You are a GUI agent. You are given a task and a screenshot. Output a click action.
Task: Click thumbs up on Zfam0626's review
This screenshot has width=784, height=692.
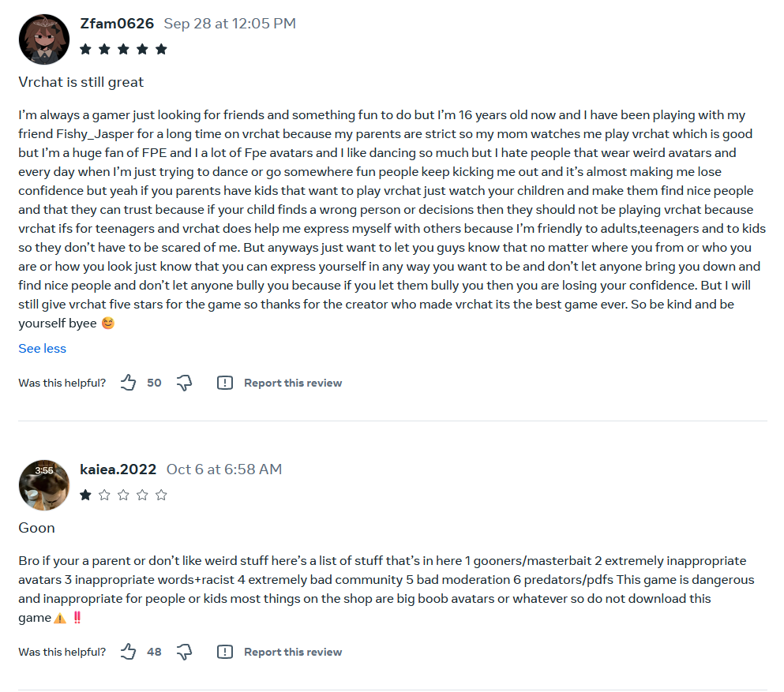[128, 383]
